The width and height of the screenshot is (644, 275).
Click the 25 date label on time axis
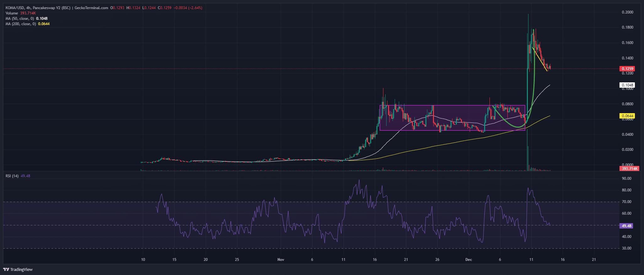coord(237,260)
